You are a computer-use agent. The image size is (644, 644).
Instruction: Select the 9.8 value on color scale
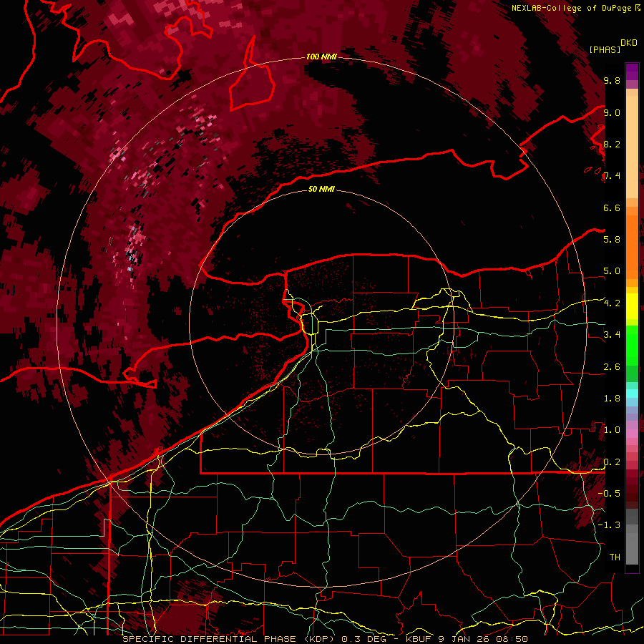[x=612, y=80]
